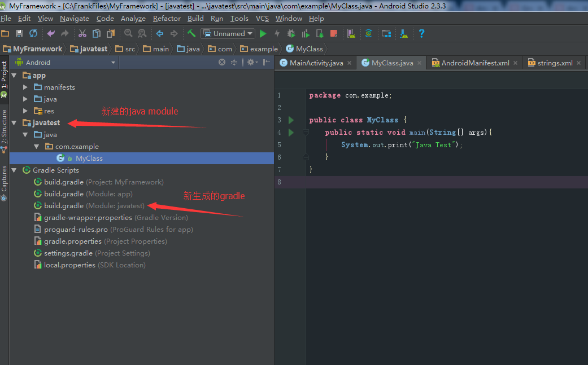Click the example breadcrumb folder

click(259, 49)
